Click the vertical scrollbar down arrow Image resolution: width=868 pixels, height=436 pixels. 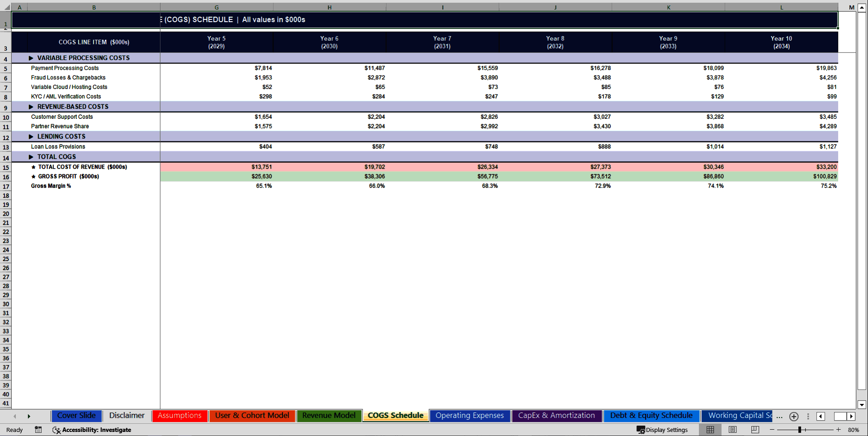coord(862,405)
